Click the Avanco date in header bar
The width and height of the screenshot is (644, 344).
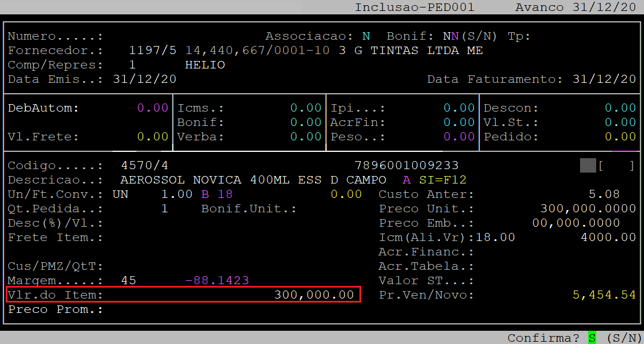click(x=608, y=7)
